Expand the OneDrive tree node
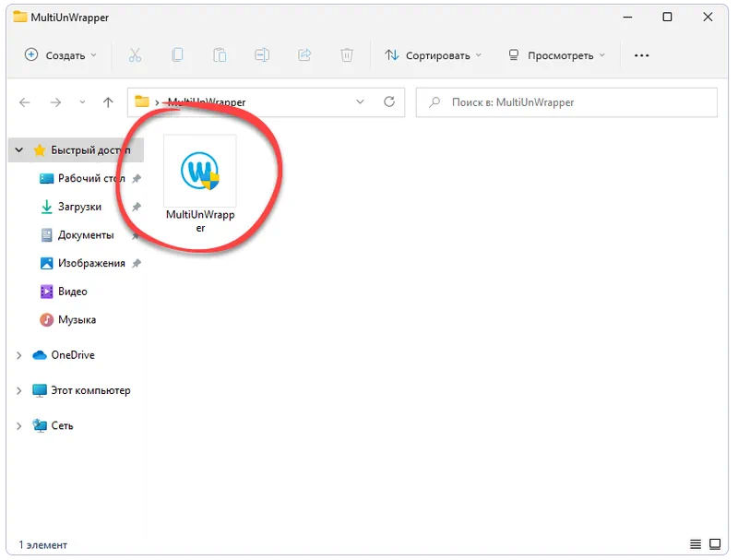Viewport: 738px width, 560px height. pos(18,355)
